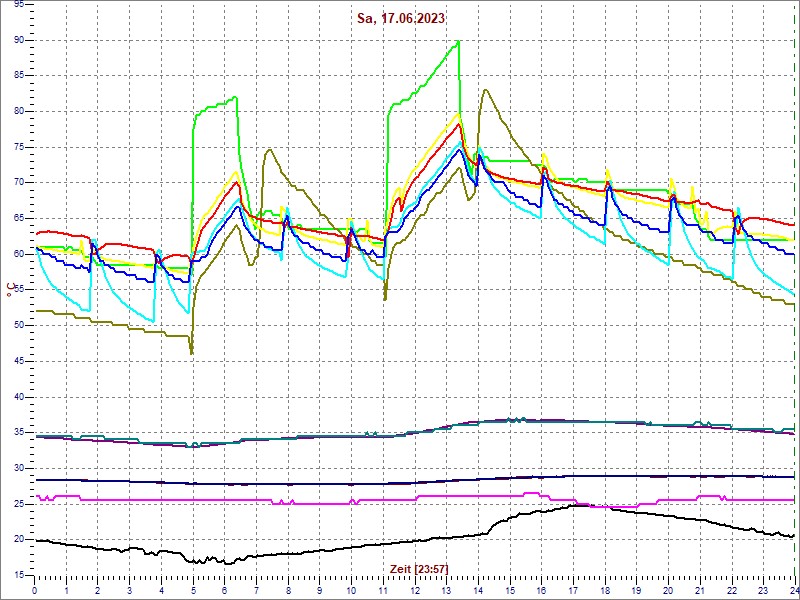The image size is (800, 600).
Task: Click the olive curve's peak near 75 at hour 7
Action: (269, 150)
